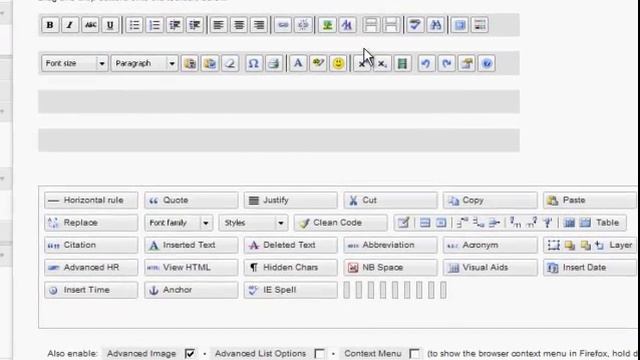Select the paste as text clipboard icon
This screenshot has height=360, width=640.
[190, 63]
